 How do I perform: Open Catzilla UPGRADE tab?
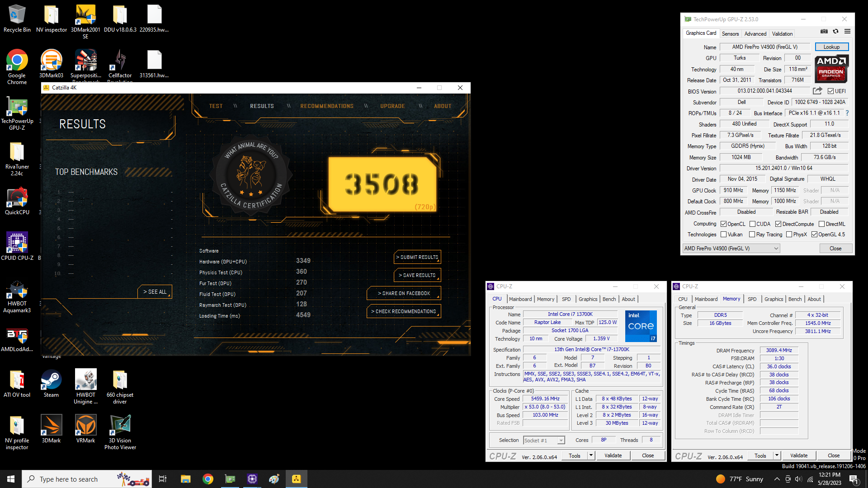tap(392, 106)
